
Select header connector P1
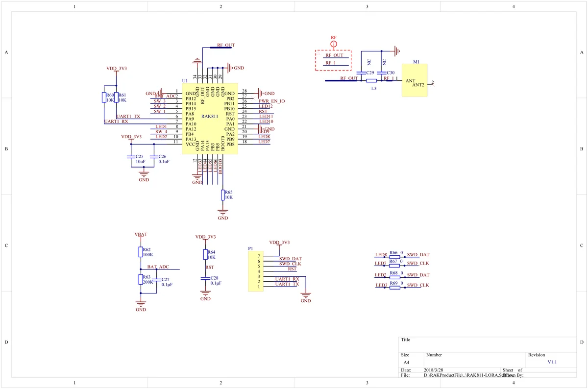coord(256,272)
